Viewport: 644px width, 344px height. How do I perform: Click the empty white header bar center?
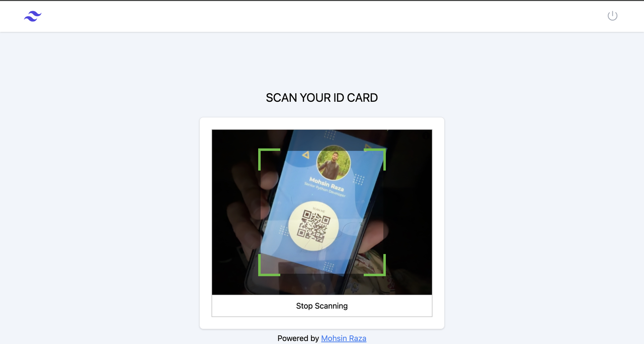322,17
